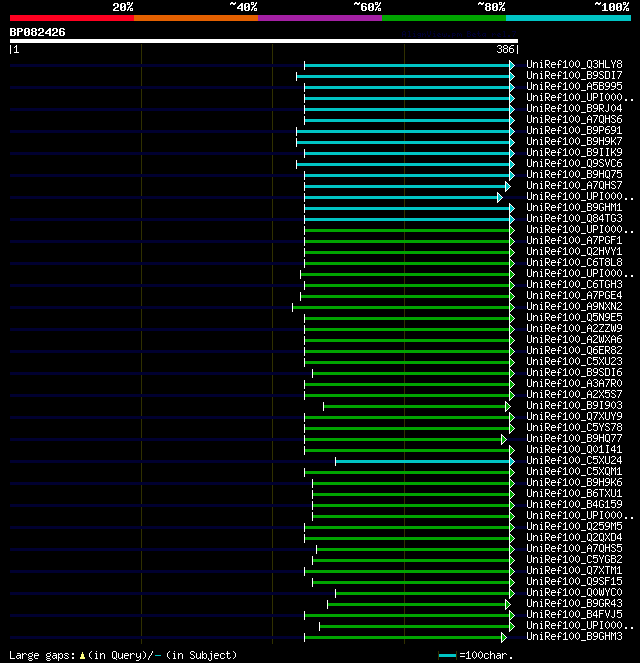This screenshot has width=640, height=663.
Task: Select the UniRef100_A7QHS5 label
Action: click(574, 548)
